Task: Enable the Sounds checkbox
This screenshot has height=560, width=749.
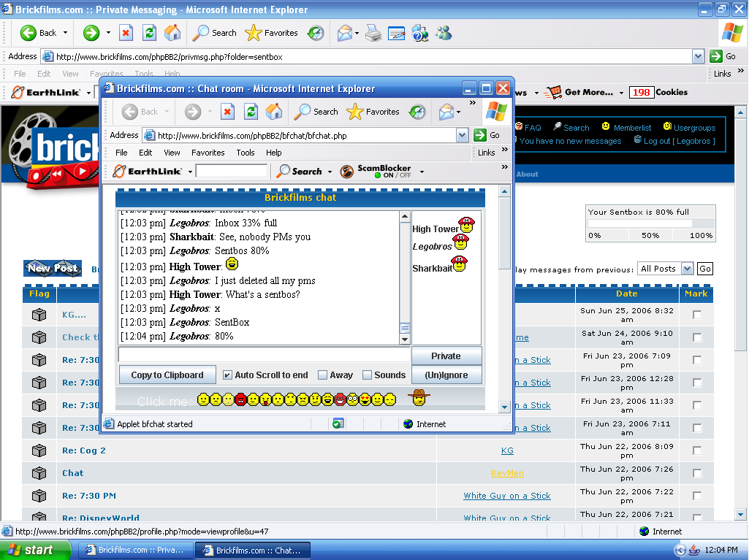Action: (x=367, y=375)
